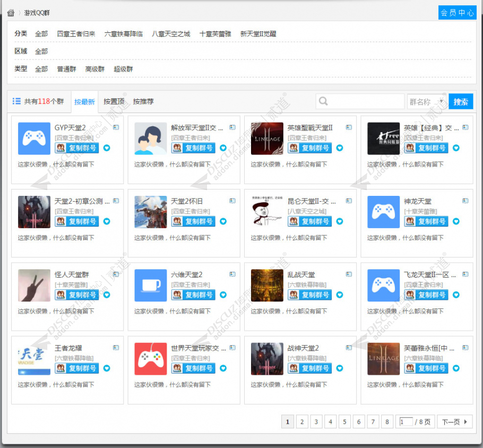Copy group number of 天堂2怀旧
The width and height of the screenshot is (483, 448).
click(193, 221)
